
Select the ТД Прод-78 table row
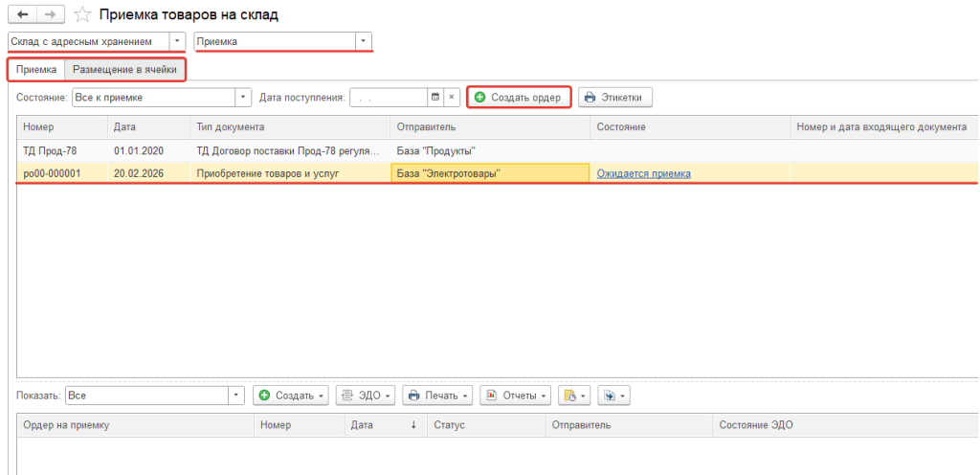57,151
